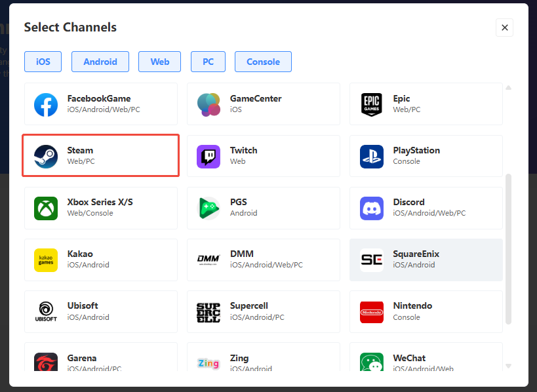Filter channels by Android platform
The height and width of the screenshot is (392, 537).
click(x=100, y=62)
